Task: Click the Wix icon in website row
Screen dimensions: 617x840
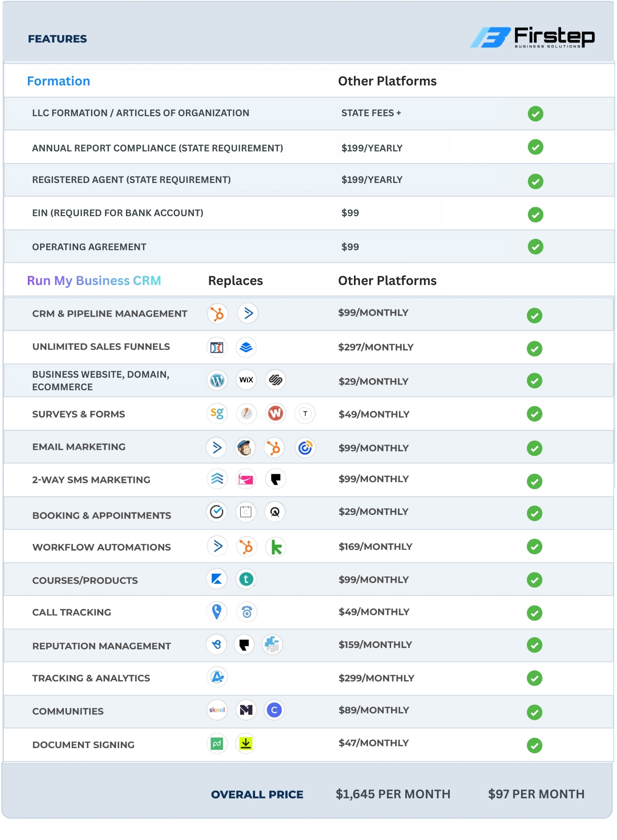Action: coord(246,380)
